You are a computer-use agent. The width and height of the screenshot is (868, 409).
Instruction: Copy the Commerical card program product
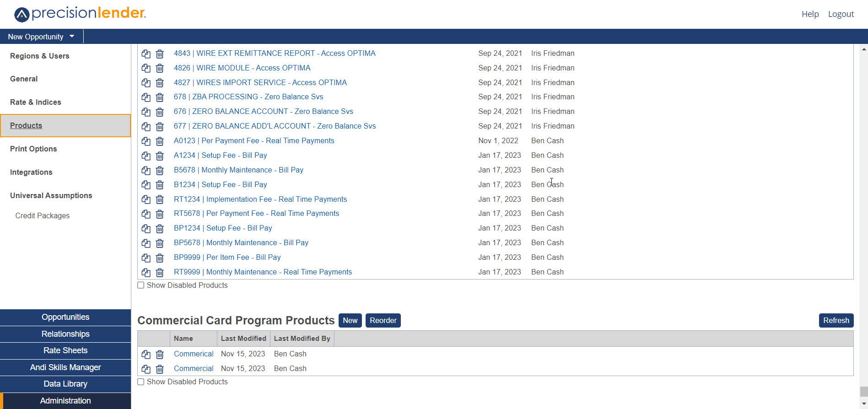(x=146, y=355)
